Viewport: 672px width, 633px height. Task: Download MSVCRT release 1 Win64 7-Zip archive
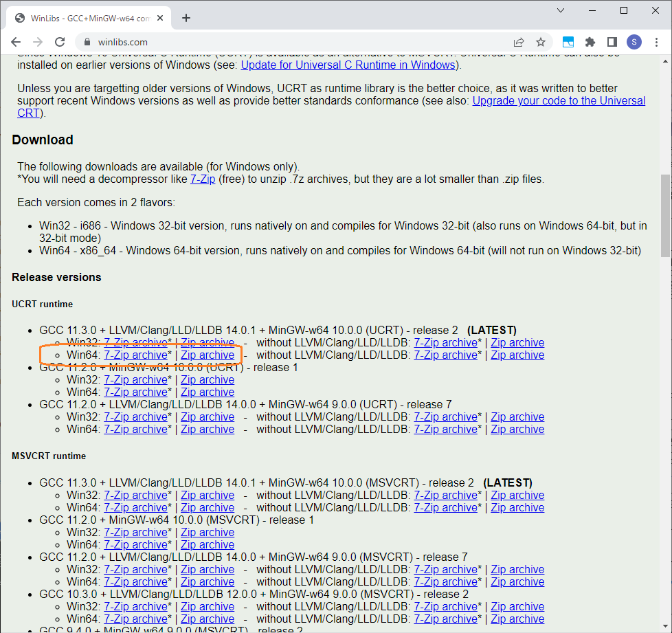pyautogui.click(x=136, y=545)
